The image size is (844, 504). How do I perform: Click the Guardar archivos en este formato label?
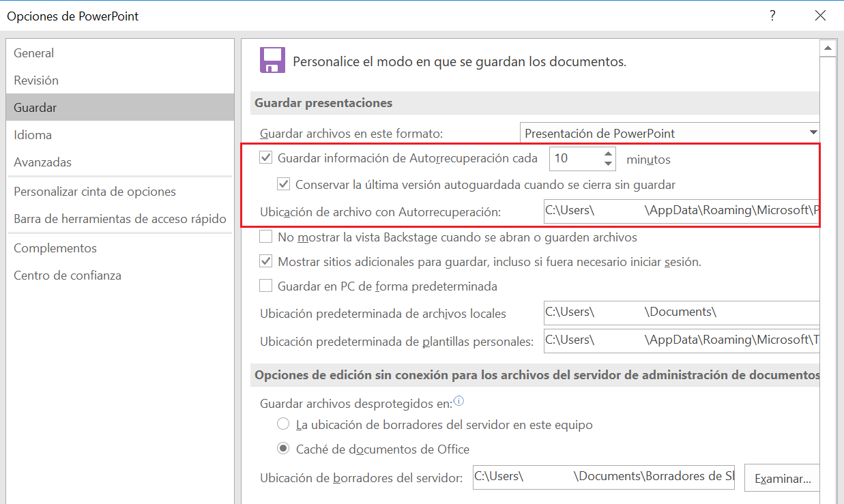pyautogui.click(x=351, y=134)
